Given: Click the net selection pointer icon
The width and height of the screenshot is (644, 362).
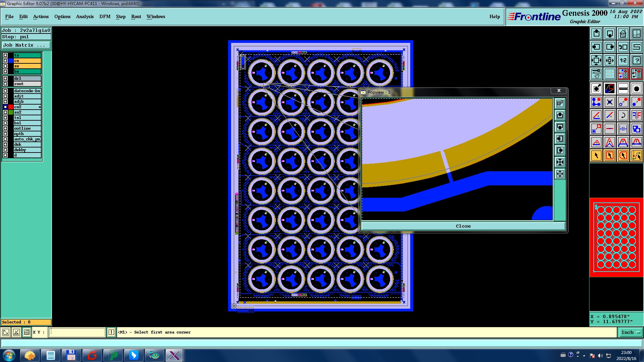Looking at the screenshot, I should point(636,156).
